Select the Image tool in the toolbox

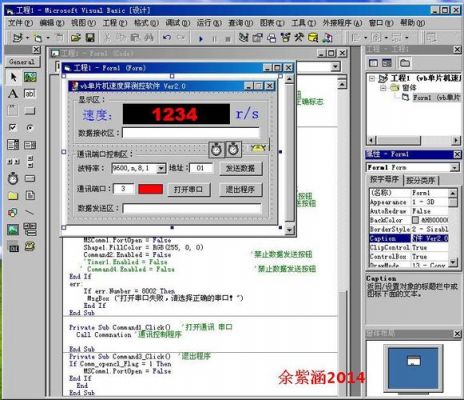(13, 230)
